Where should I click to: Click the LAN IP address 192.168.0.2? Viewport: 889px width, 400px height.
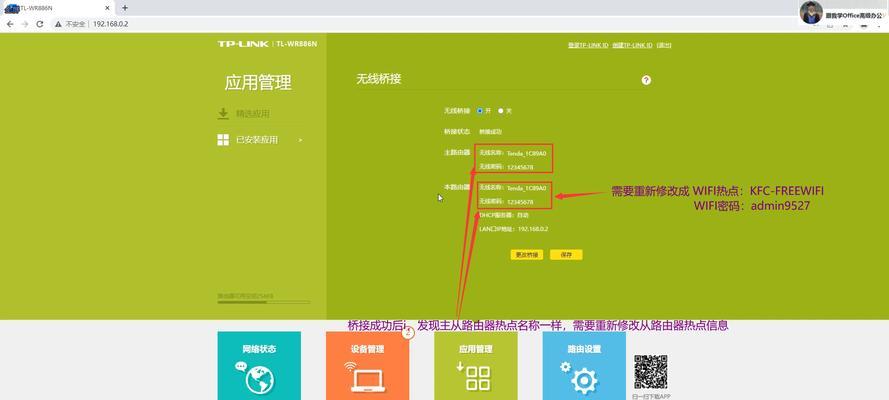533,229
